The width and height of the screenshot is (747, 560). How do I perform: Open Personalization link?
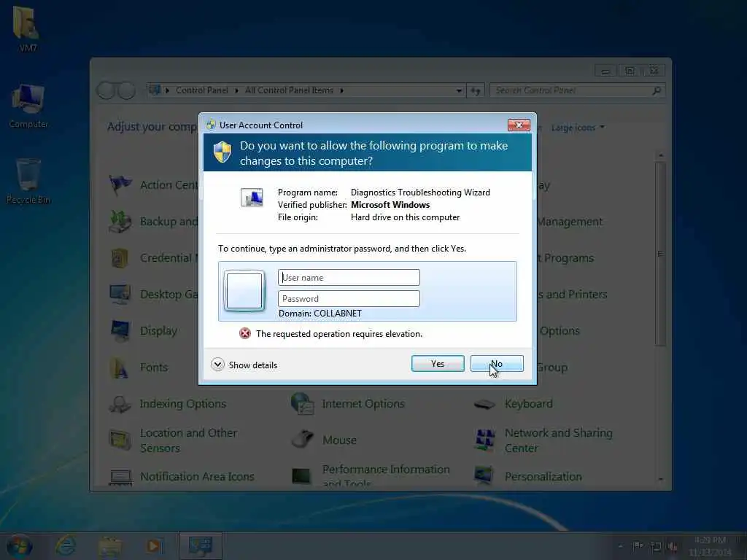[x=543, y=477]
